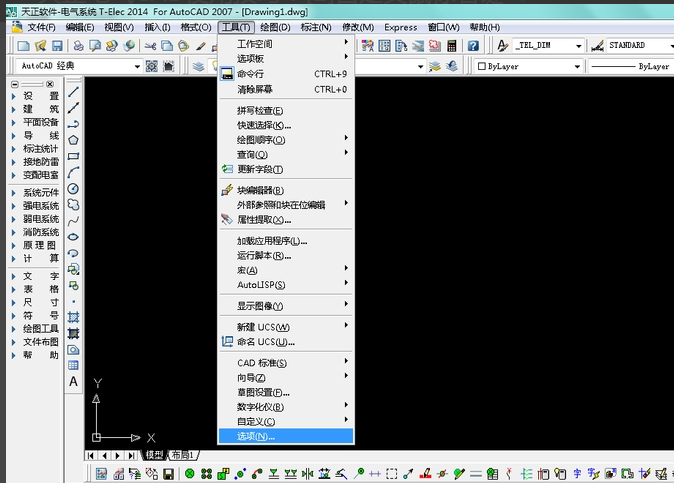The image size is (674, 483).
Task: Collapse the sidebar panel minus button
Action: pos(15,84)
